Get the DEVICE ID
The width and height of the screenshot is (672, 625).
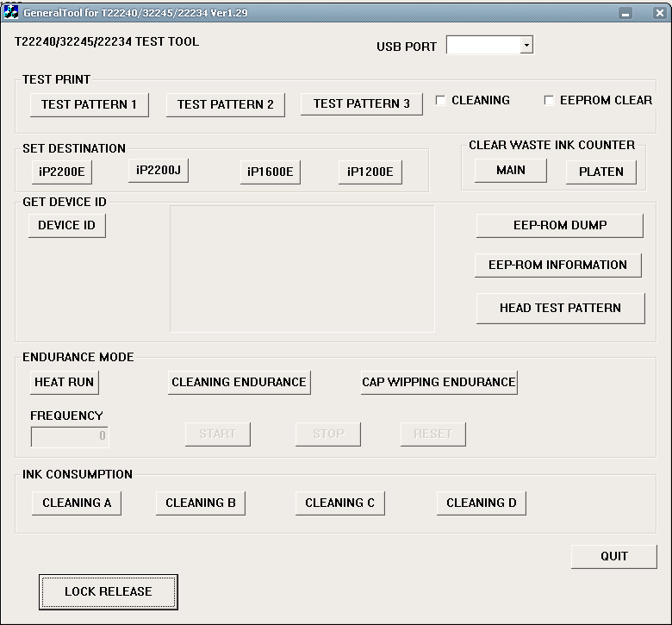point(67,226)
